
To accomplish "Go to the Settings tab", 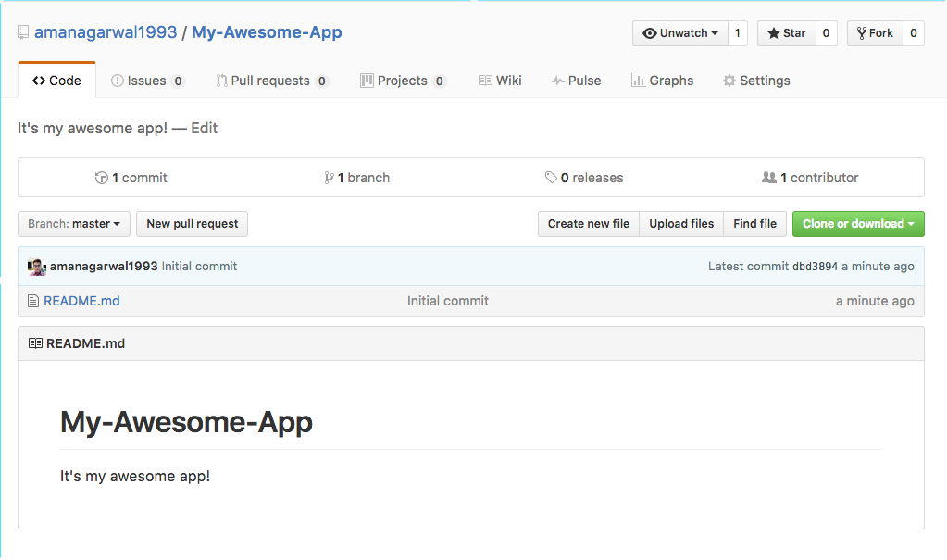I will click(x=756, y=81).
